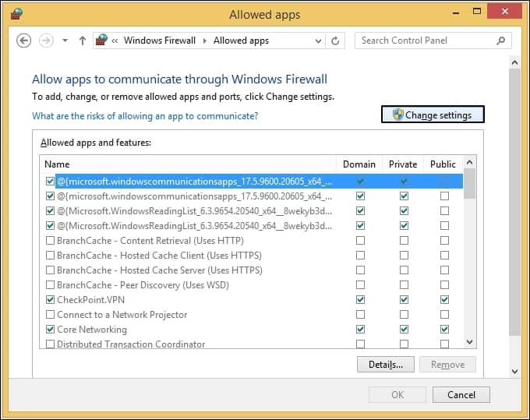Image resolution: width=530 pixels, height=420 pixels.
Task: Expand the breadcrumb arrow after Windows Firewall
Action: [204, 41]
